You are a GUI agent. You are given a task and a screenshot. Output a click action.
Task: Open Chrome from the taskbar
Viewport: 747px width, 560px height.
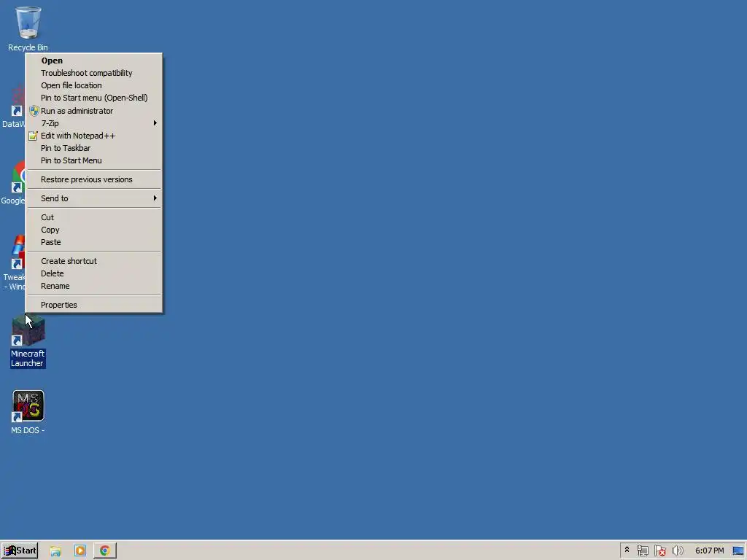(x=105, y=551)
